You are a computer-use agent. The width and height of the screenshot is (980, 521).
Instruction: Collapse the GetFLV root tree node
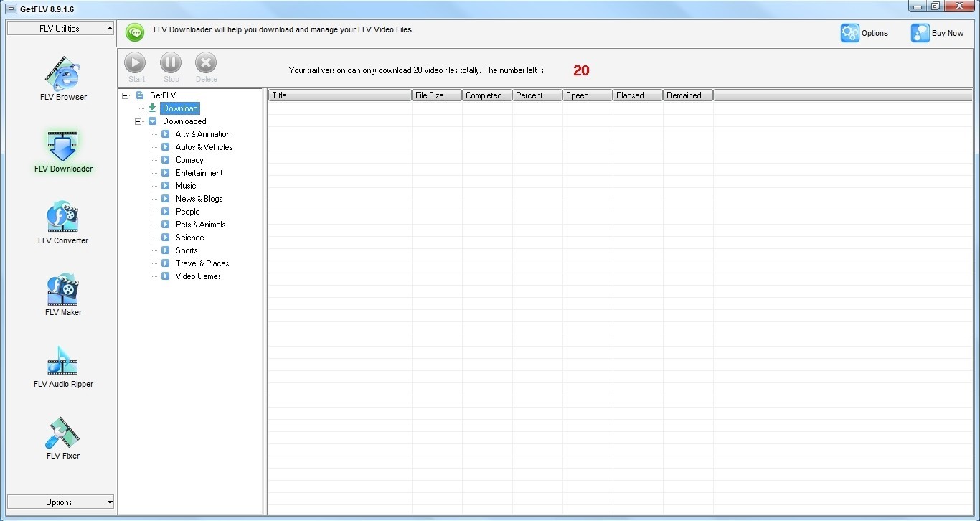126,95
